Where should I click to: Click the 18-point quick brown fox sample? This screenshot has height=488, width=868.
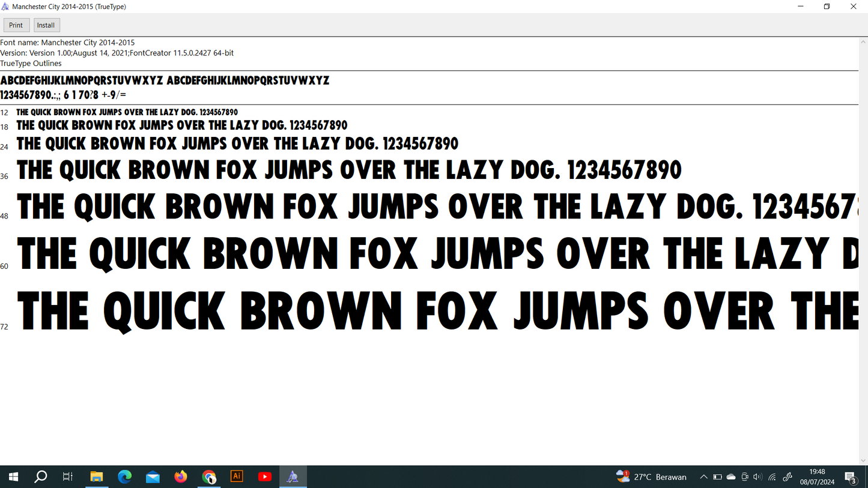coord(182,125)
